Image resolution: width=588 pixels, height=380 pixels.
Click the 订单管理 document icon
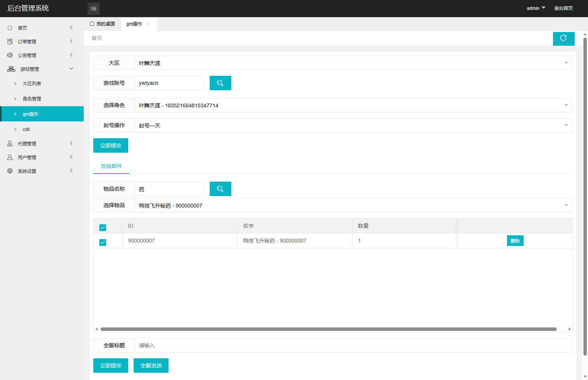10,41
